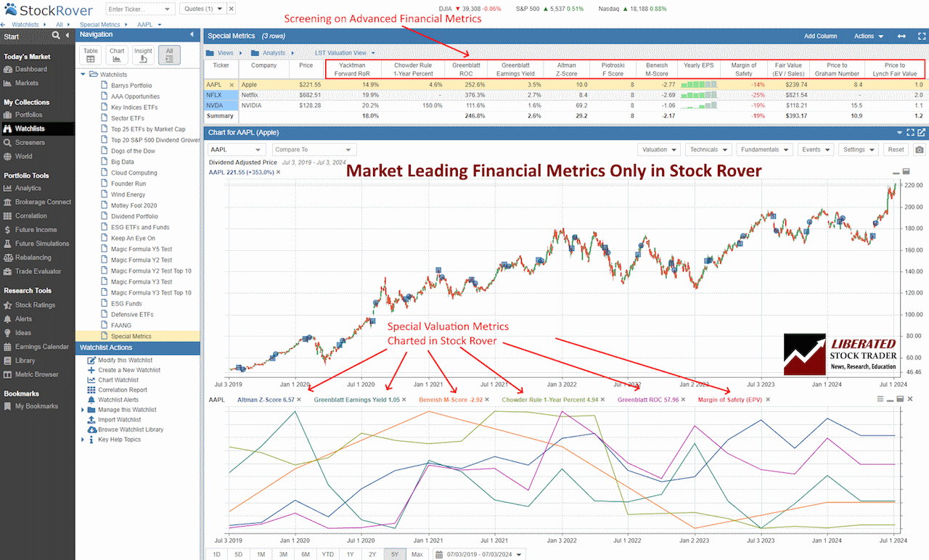Fit table columns with the double-arrow icon
Image resolution: width=929 pixels, height=560 pixels.
[x=901, y=36]
